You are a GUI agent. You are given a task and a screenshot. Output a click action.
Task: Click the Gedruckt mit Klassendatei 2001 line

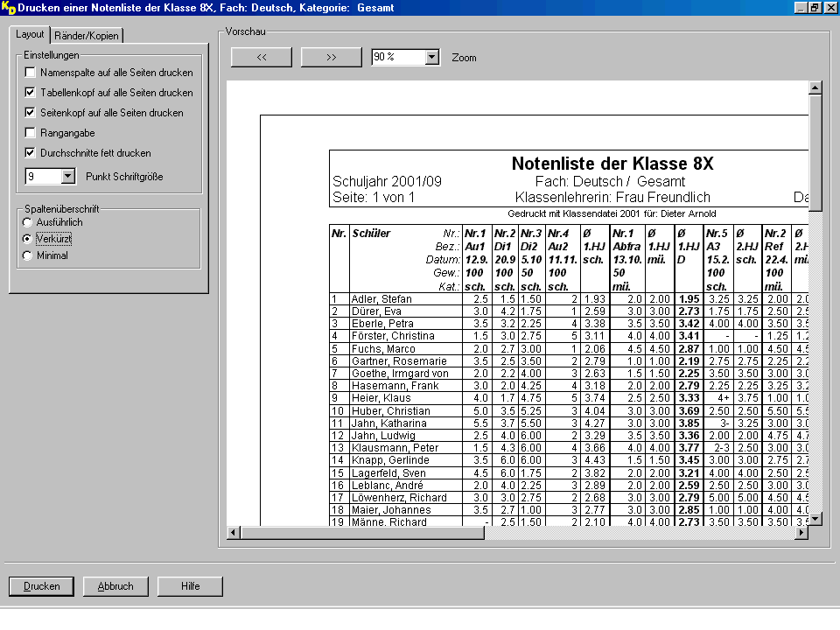612,213
